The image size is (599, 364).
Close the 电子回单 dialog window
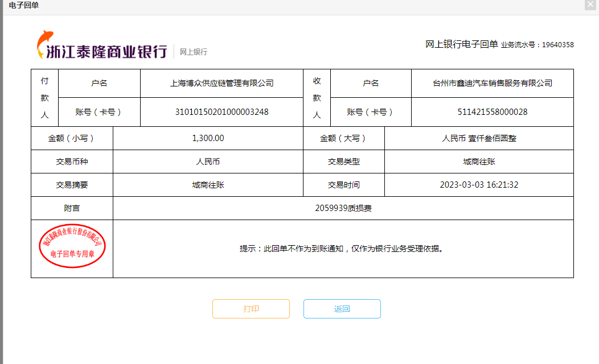[590, 5]
